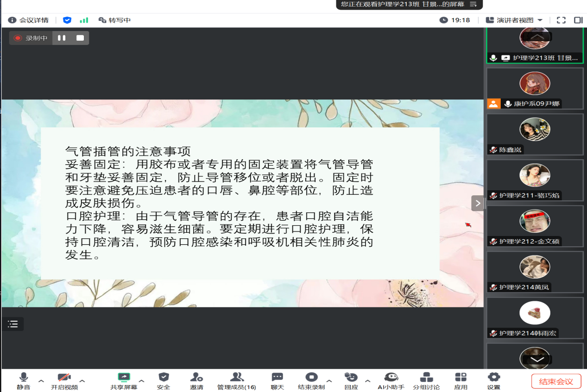Viewport: 587px width, 392px height.
Task: Open Manage members (16) panel
Action: click(x=236, y=380)
